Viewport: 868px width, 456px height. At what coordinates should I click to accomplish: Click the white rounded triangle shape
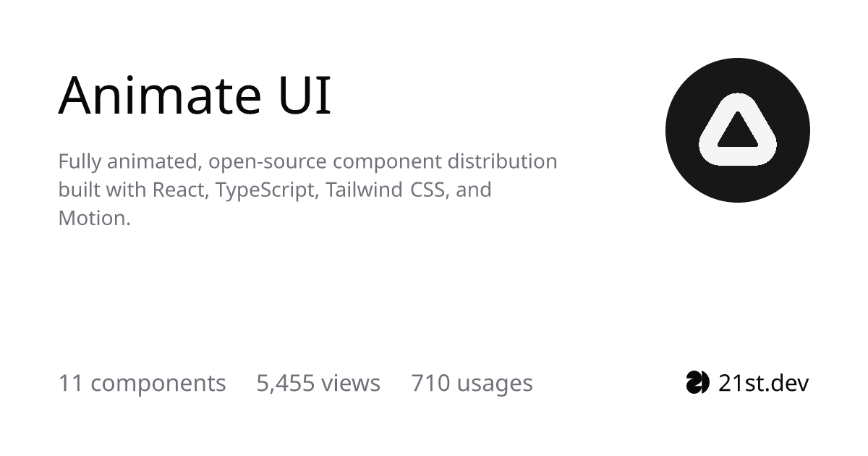[738, 129]
